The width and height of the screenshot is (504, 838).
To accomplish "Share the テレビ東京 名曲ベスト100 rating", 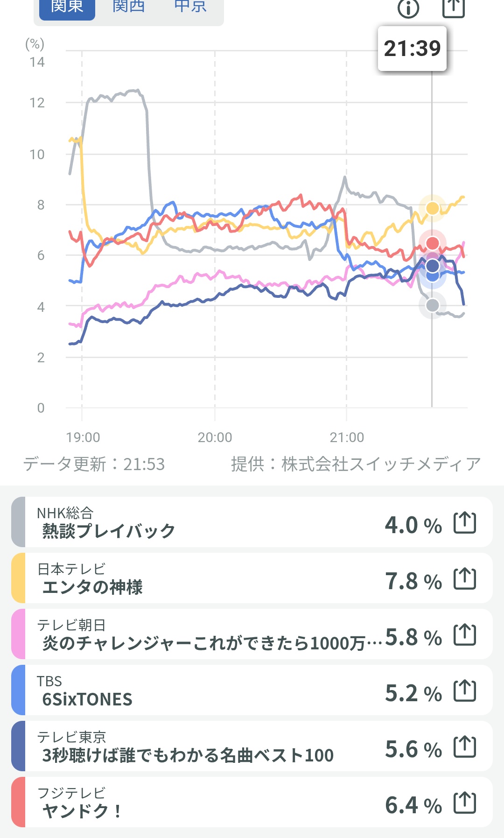I will tap(465, 746).
